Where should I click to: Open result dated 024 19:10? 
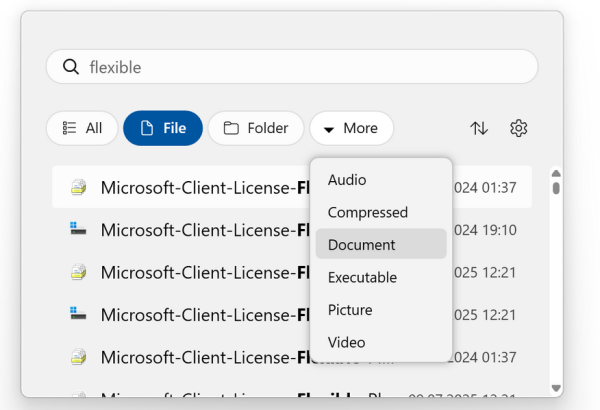tap(292, 230)
